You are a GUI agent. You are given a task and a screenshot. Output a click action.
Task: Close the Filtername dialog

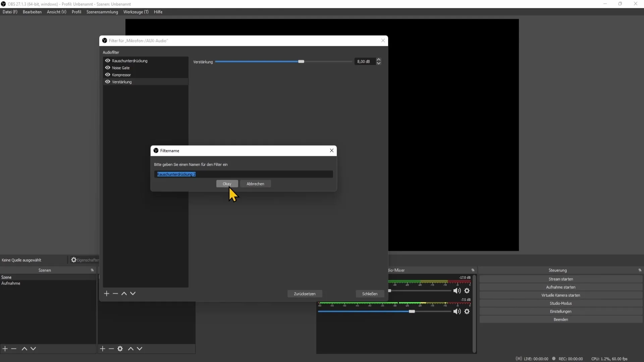332,150
